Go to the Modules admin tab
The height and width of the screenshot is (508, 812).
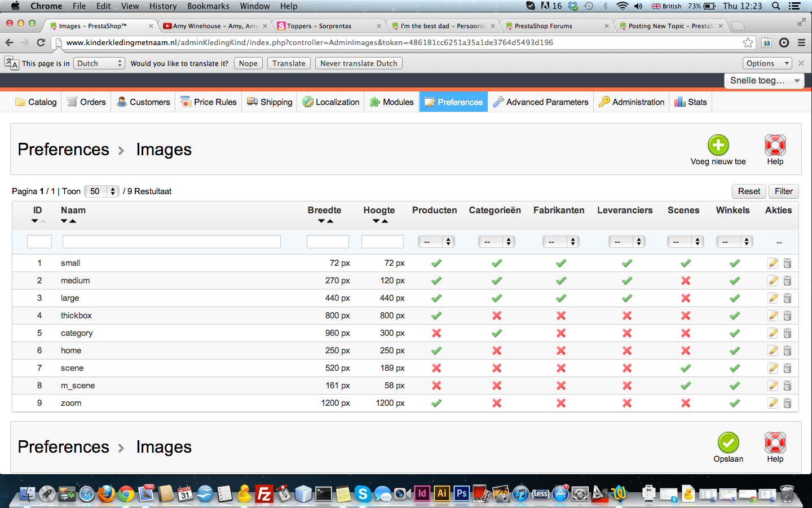click(392, 102)
